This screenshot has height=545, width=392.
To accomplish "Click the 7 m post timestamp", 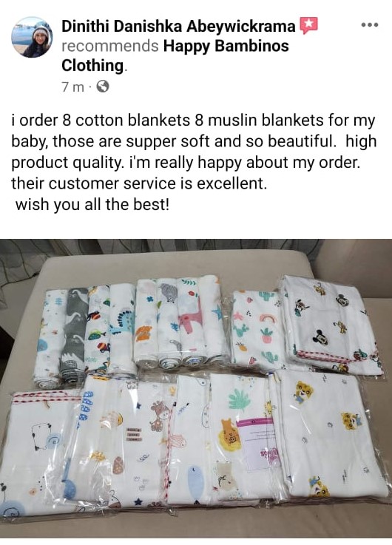I will click(x=72, y=87).
